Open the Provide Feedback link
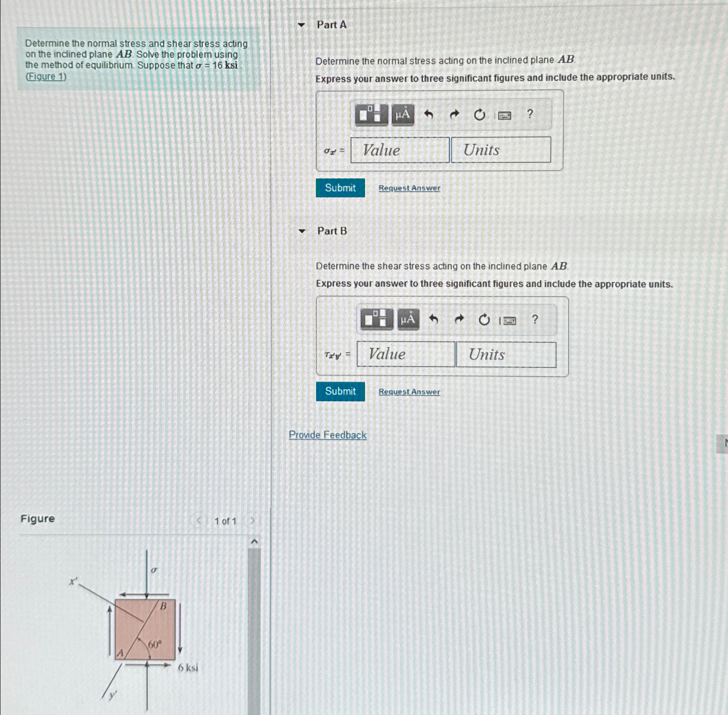The height and width of the screenshot is (715, 728). (x=327, y=435)
